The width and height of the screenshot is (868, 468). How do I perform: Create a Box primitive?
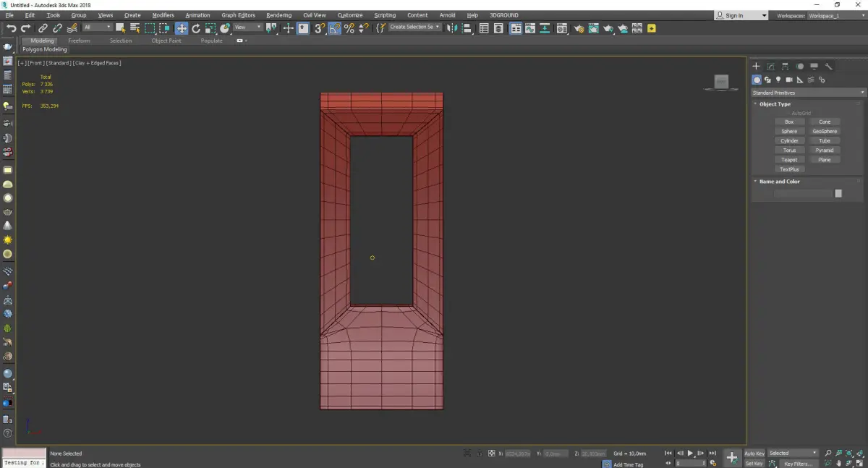tap(789, 122)
